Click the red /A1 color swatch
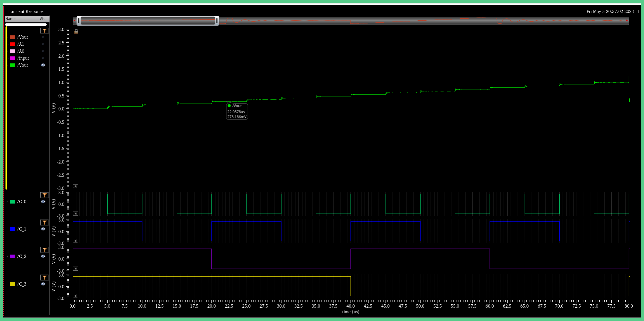Viewport: 644px width, 321px height. click(13, 44)
